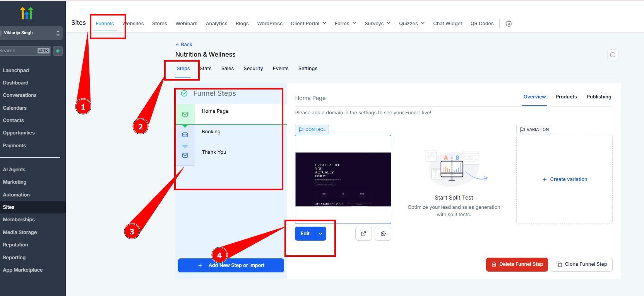Screen dimensions: 644x296
Task: Open the Home Page control thumbnail preview
Action: point(343,179)
